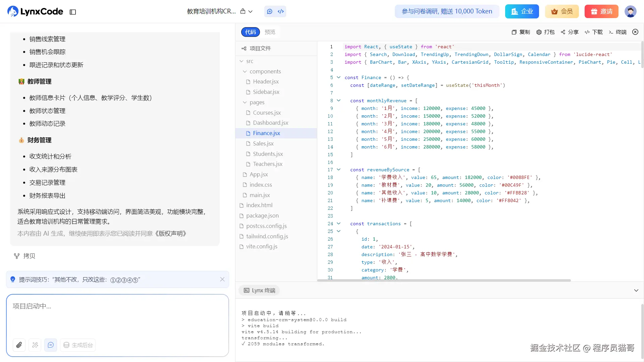This screenshot has width=644, height=362.
Task: Click the 企业 enterprise button
Action: coord(522,11)
